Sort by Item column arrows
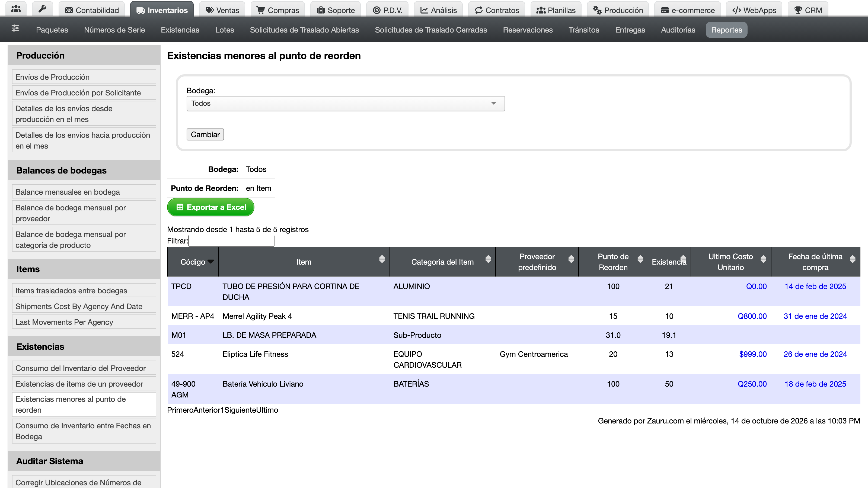This screenshot has width=868, height=488. [x=382, y=259]
